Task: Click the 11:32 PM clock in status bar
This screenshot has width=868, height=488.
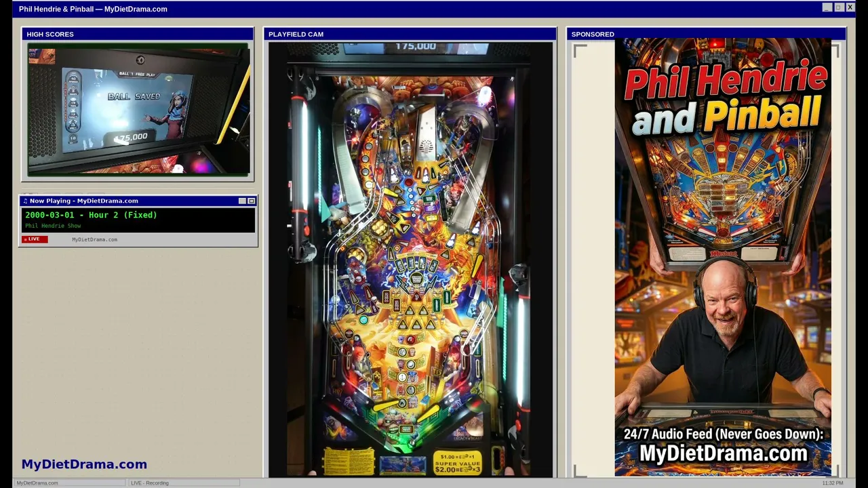Action: click(x=833, y=483)
